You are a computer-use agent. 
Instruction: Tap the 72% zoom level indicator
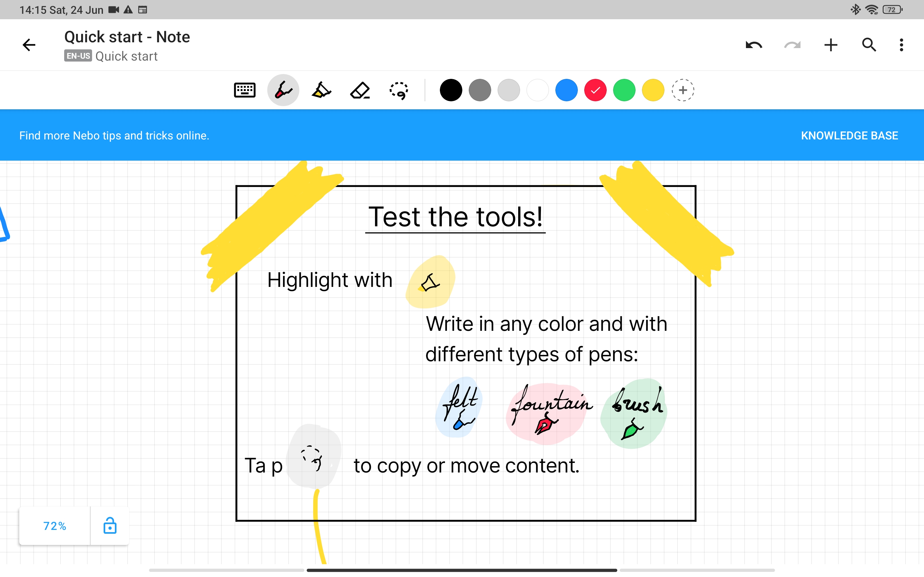(55, 526)
